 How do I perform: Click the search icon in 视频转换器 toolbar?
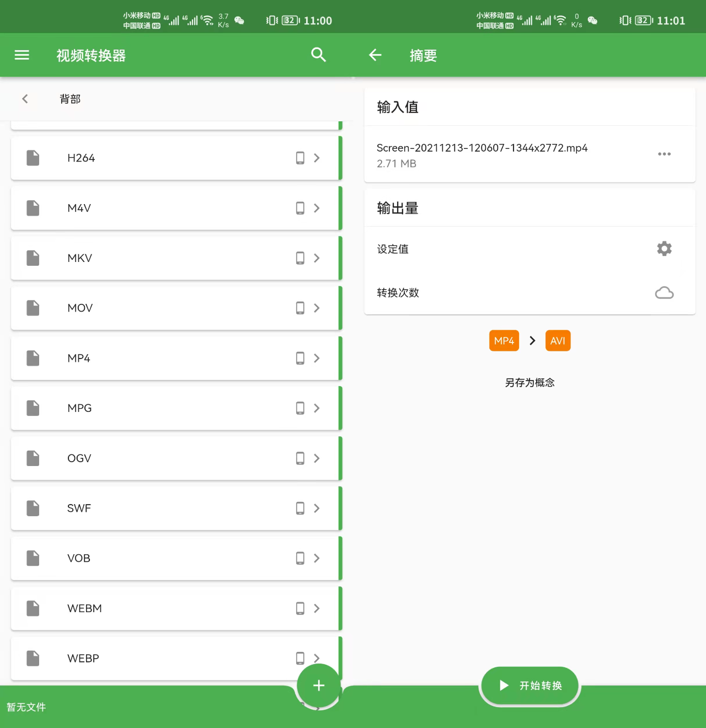coord(318,55)
